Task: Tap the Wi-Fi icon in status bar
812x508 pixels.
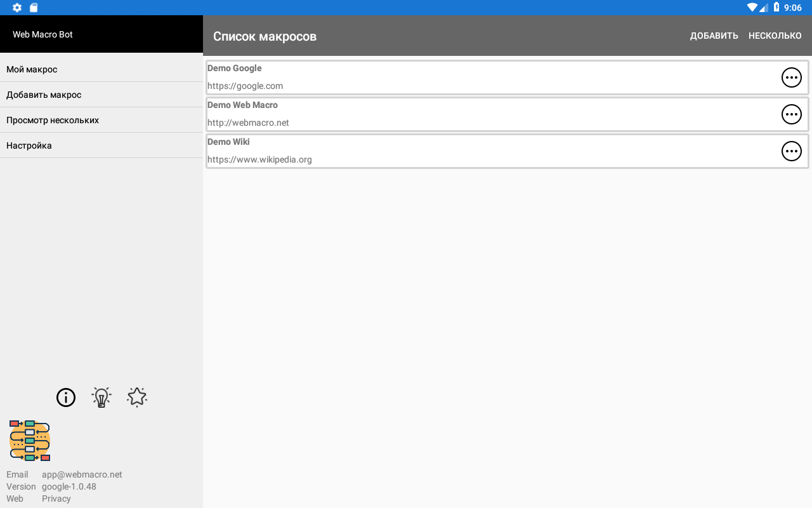Action: (752, 8)
